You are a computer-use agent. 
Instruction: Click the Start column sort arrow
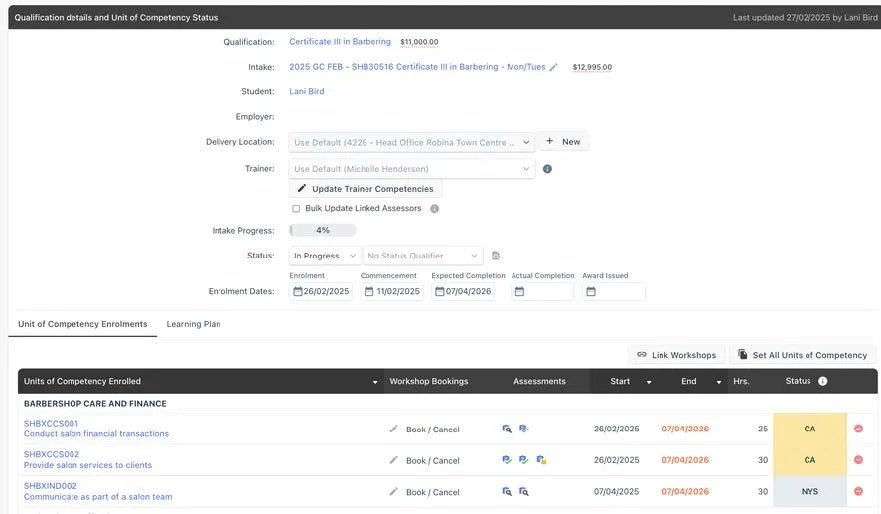pyautogui.click(x=649, y=382)
